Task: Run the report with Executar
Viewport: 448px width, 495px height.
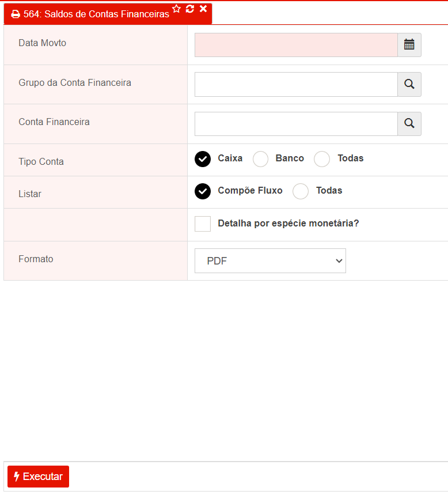Action: 38,477
